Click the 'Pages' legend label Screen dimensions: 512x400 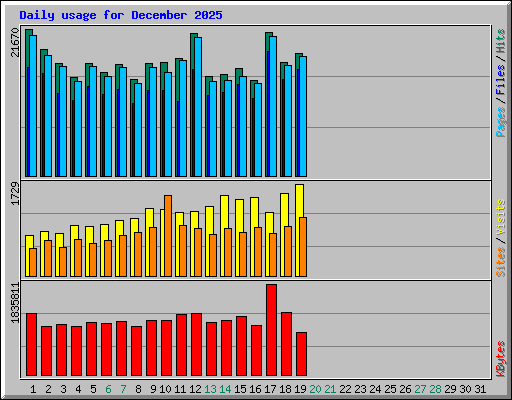[x=501, y=122]
